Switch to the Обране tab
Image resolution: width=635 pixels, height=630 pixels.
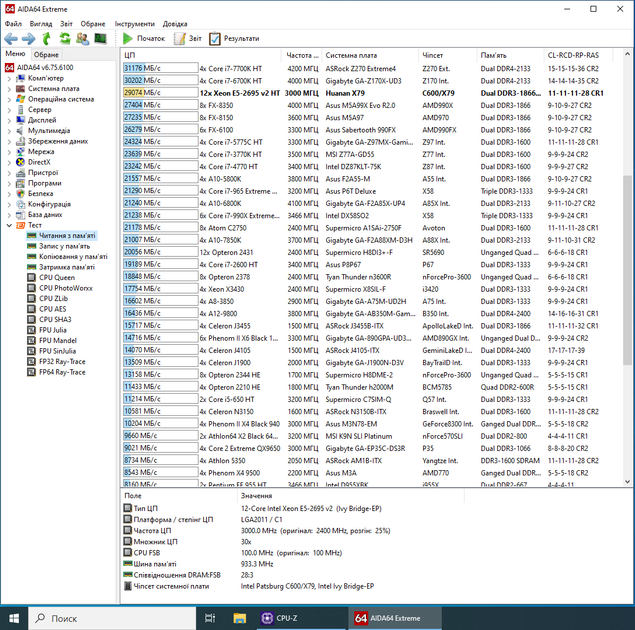46,55
